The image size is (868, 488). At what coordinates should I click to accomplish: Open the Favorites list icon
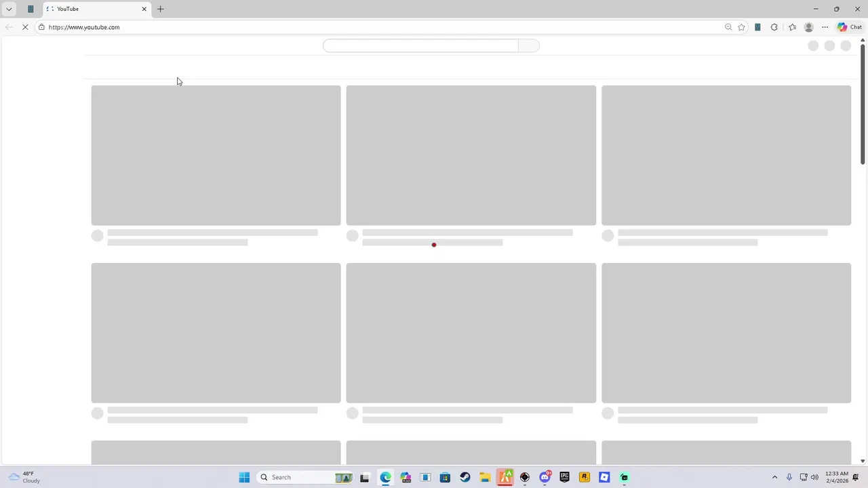click(x=792, y=27)
